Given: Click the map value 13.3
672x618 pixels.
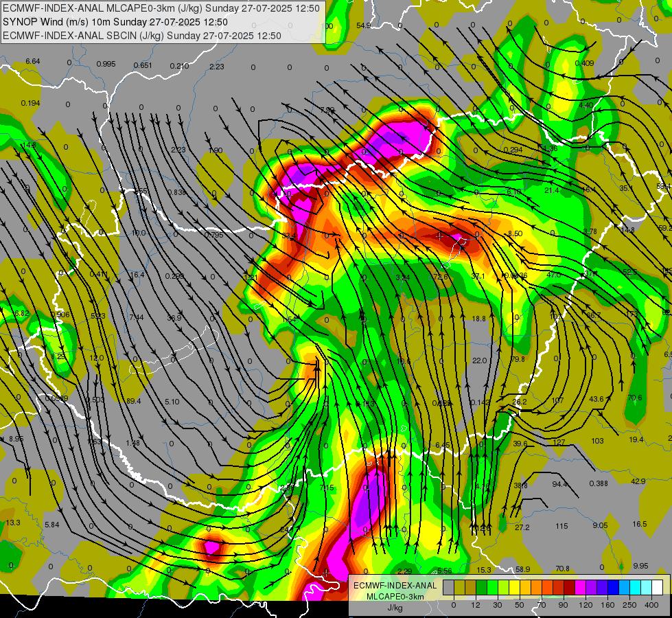Looking at the screenshot, I should tap(13, 523).
